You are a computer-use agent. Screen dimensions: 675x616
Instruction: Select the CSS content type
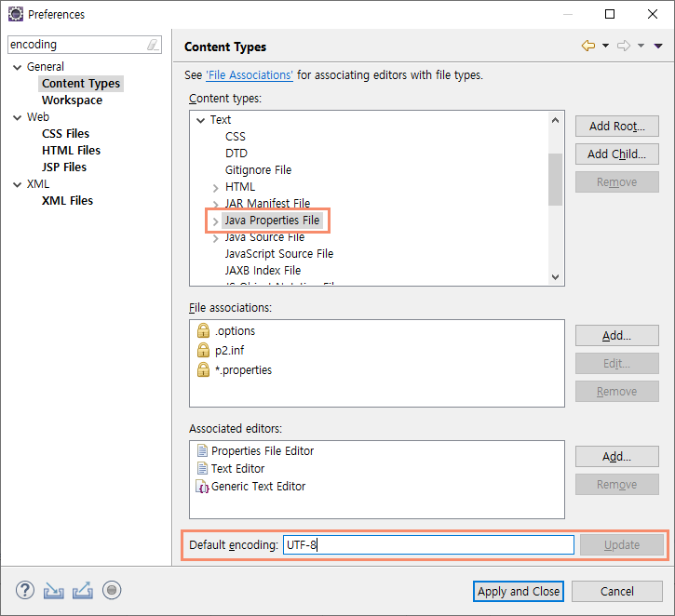click(235, 137)
